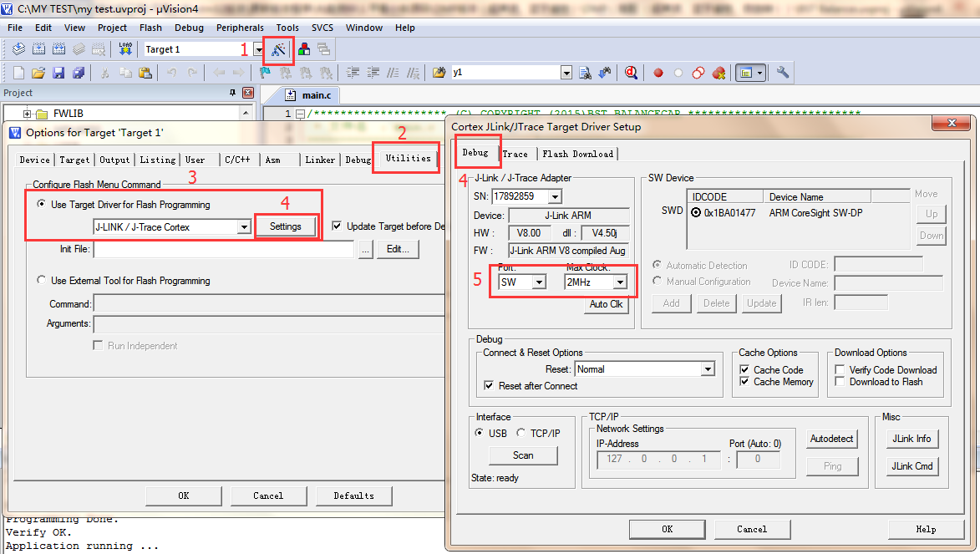Click Kill all breakpoints red X icon
The height and width of the screenshot is (554, 980).
718,73
